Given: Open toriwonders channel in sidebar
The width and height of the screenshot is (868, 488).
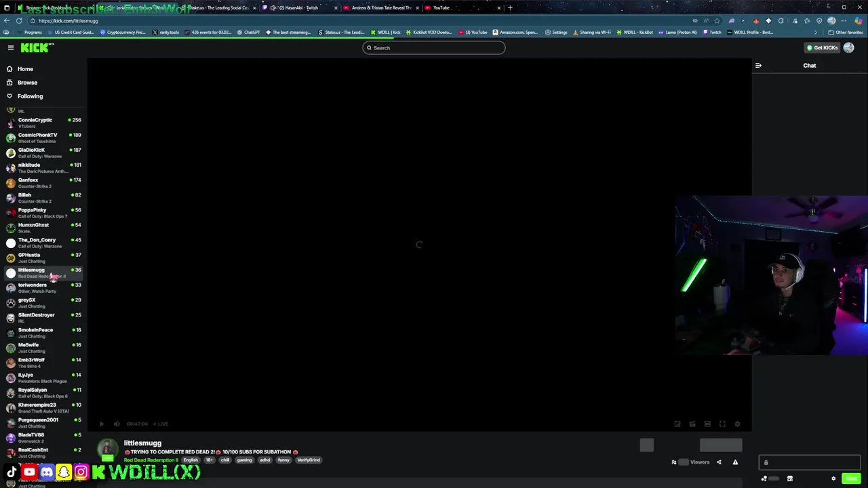Looking at the screenshot, I should (43, 287).
